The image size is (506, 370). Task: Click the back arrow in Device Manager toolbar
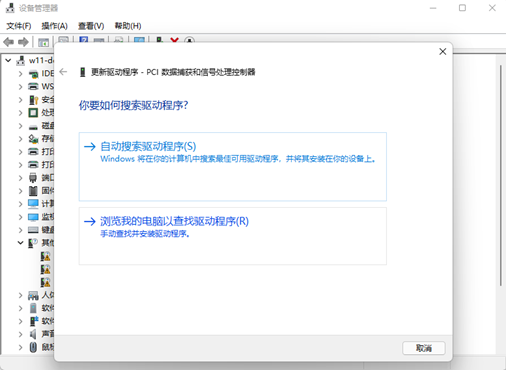point(8,42)
